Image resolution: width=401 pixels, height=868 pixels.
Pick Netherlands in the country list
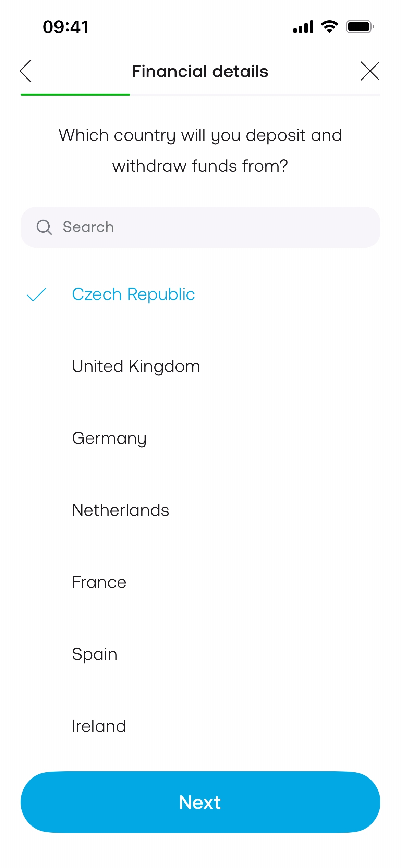[x=121, y=510]
